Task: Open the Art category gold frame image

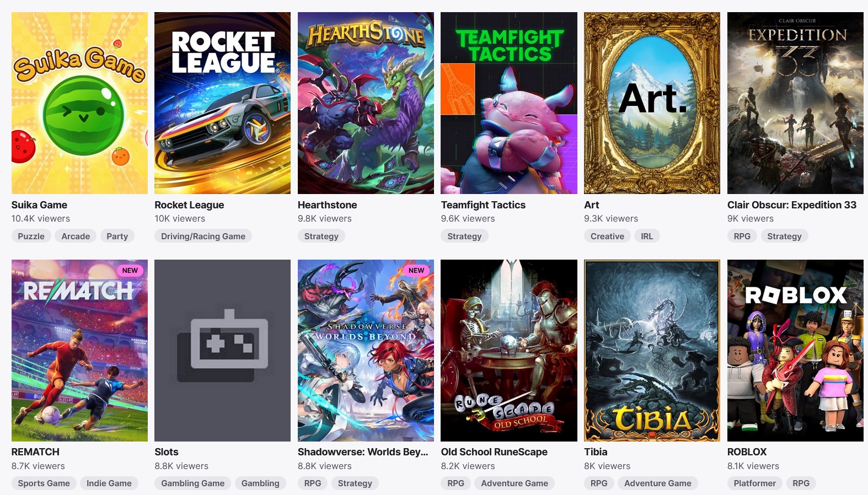Action: click(652, 103)
